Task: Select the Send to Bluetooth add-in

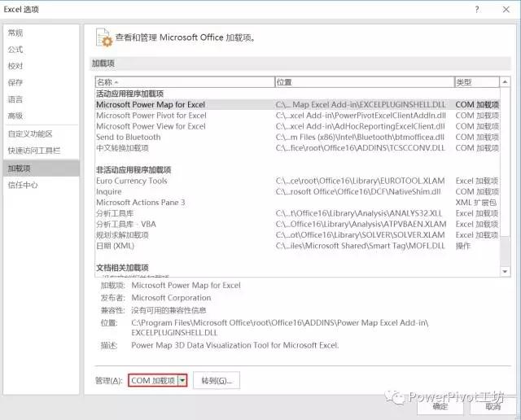Action: (297, 138)
